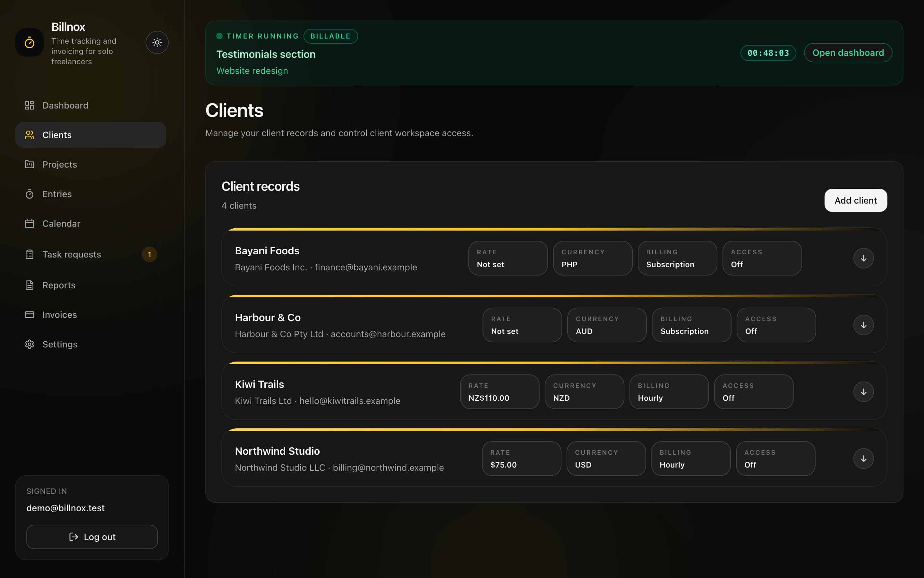Click demo@billnox.test signed-in email
This screenshot has width=924, height=578.
(65, 508)
